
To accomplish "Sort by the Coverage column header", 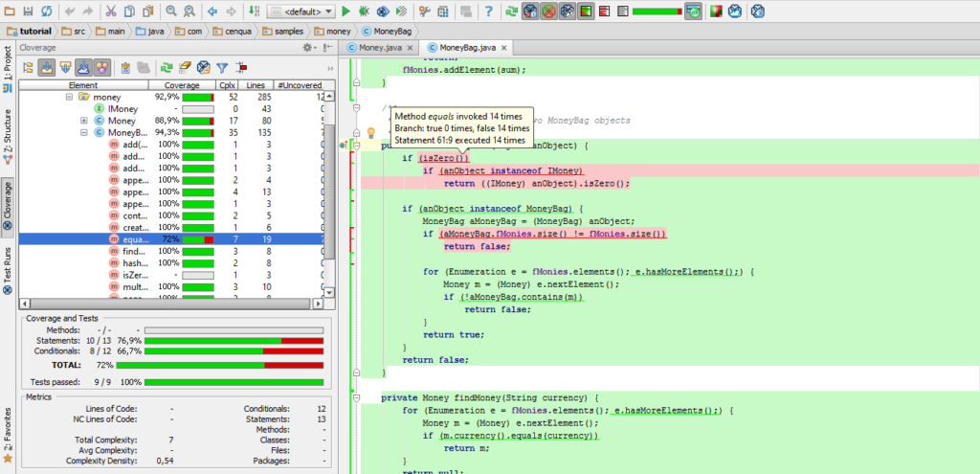I will click(182, 85).
